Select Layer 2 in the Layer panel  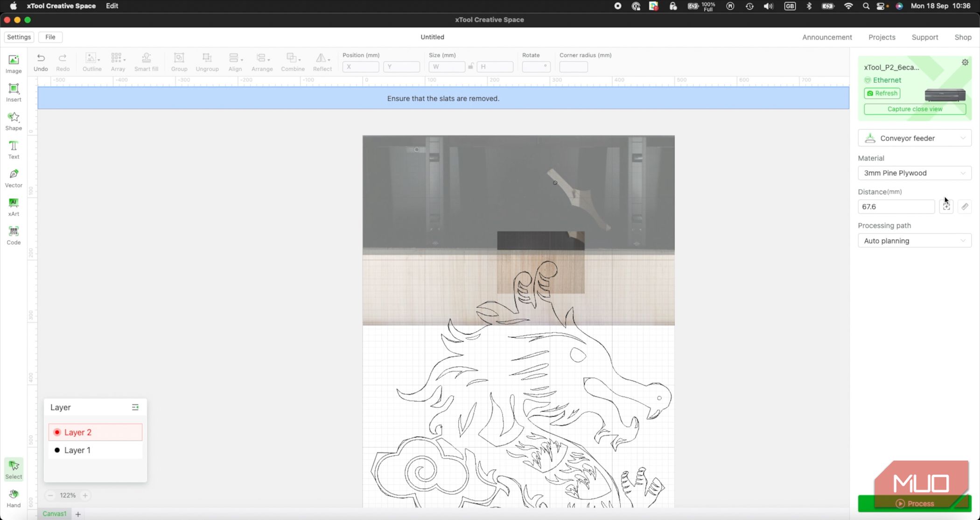pyautogui.click(x=78, y=432)
